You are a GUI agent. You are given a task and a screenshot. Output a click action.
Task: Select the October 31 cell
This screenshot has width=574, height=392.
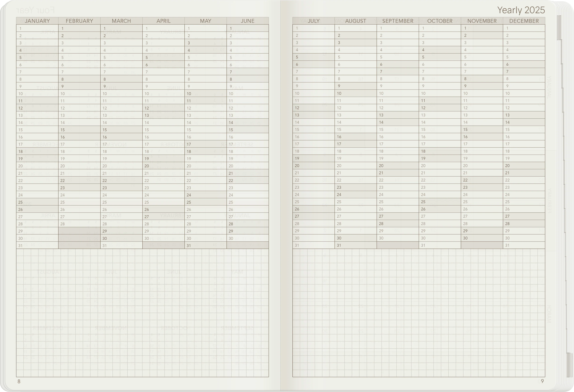pos(440,245)
